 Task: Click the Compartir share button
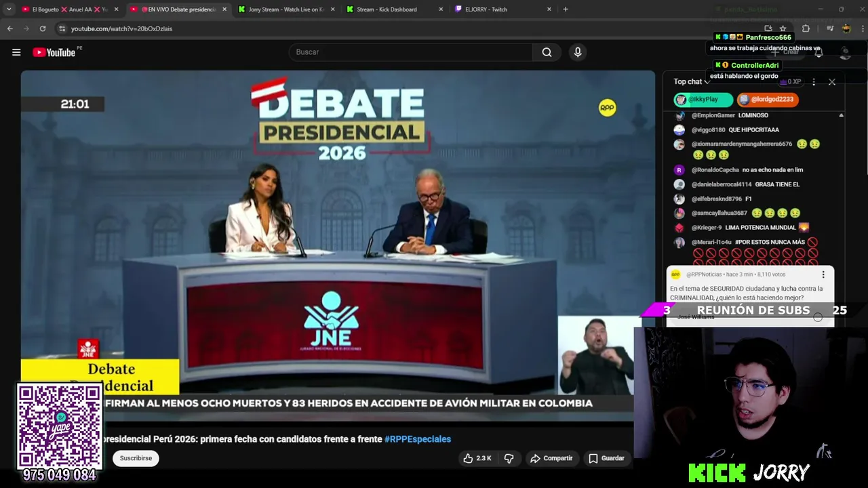pos(551,458)
